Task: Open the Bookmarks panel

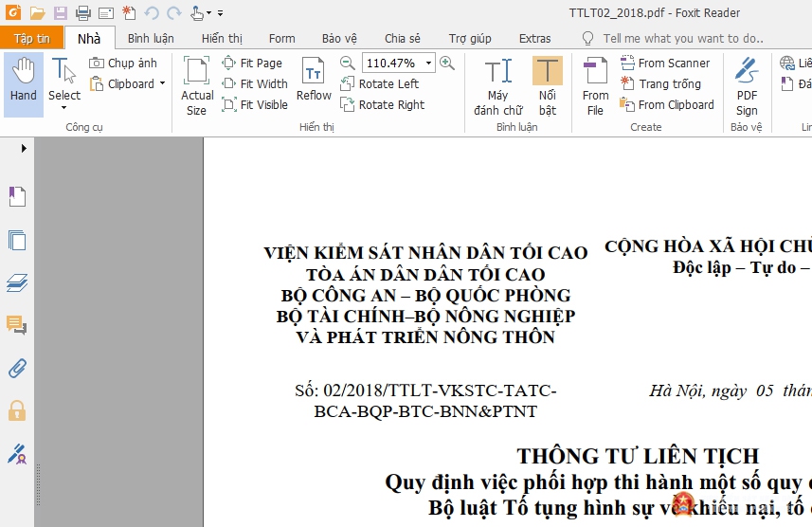Action: click(x=17, y=197)
